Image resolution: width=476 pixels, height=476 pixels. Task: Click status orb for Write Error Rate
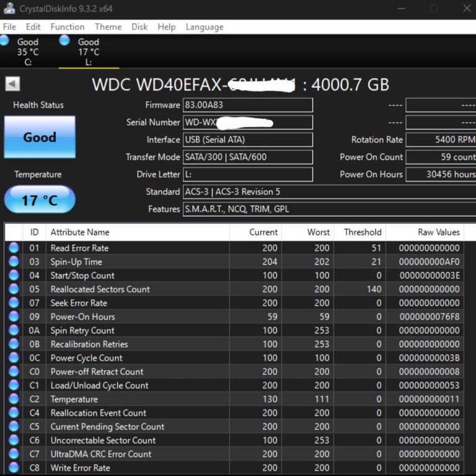(14, 467)
